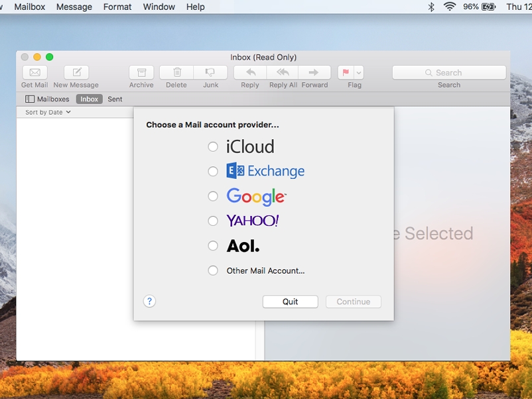532x399 pixels.
Task: Open the Flag color dropdown arrow
Action: click(359, 72)
